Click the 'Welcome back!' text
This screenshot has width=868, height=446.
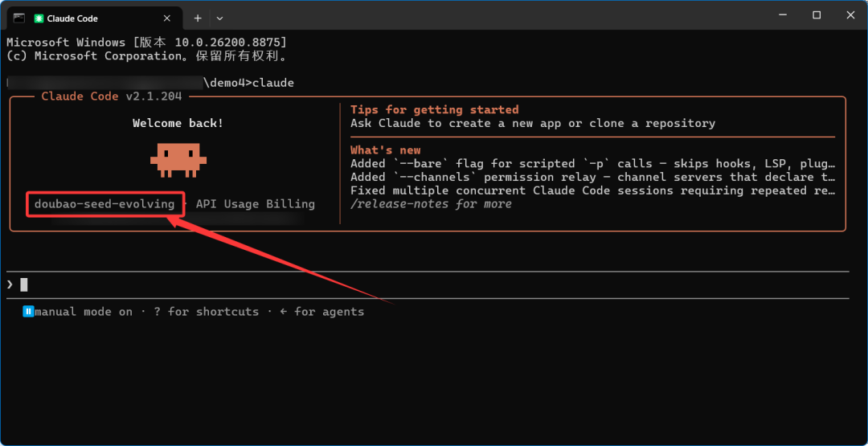[178, 124]
